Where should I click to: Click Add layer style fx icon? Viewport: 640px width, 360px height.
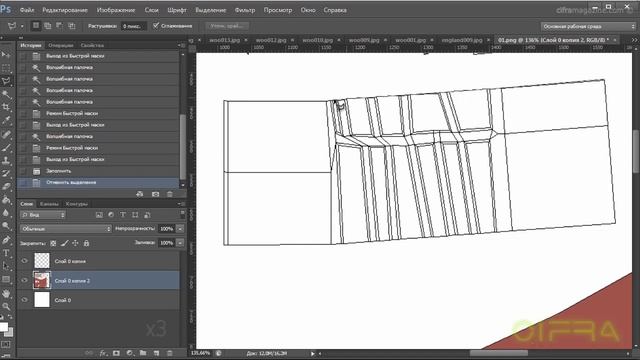(x=103, y=353)
